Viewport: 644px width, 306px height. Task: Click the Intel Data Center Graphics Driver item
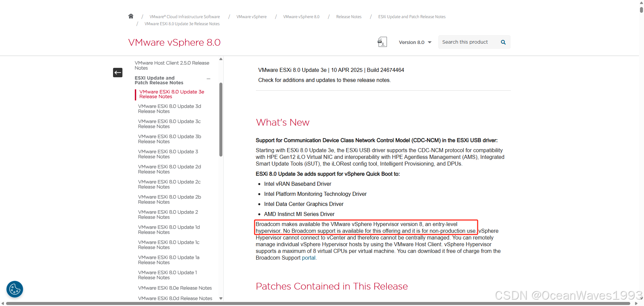[304, 204]
